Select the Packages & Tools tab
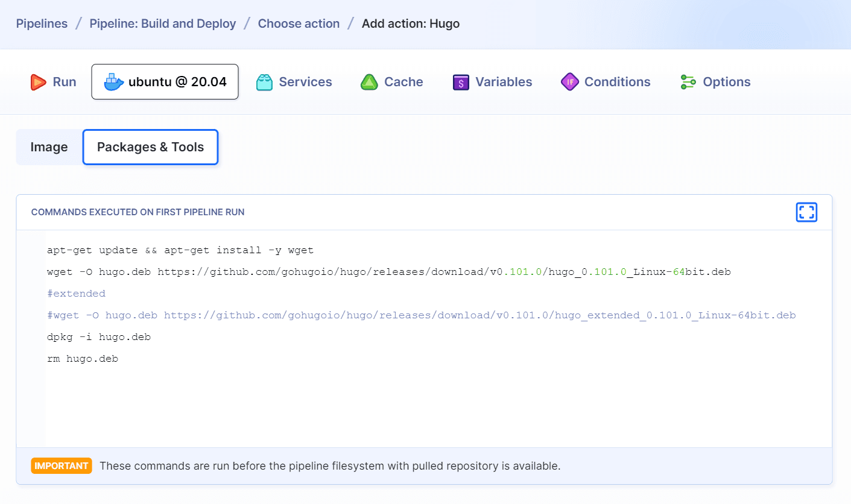851x504 pixels. pos(150,146)
